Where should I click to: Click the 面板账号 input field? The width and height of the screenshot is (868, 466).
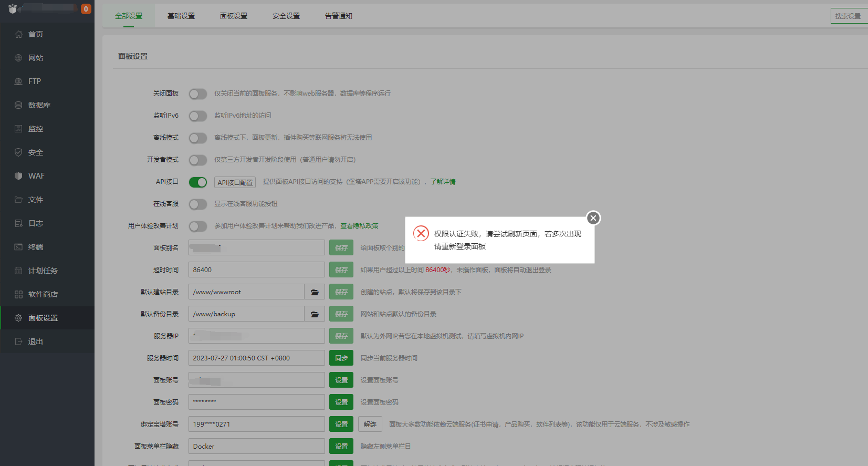coord(257,380)
